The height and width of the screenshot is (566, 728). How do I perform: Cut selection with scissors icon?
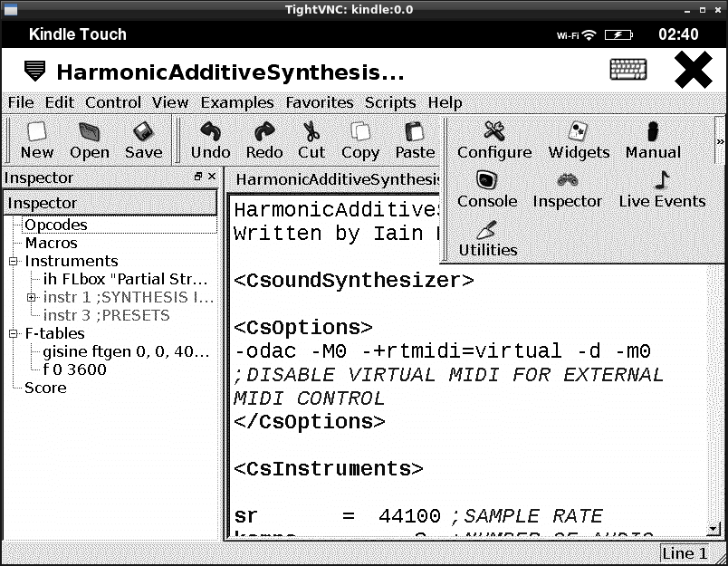tap(311, 140)
